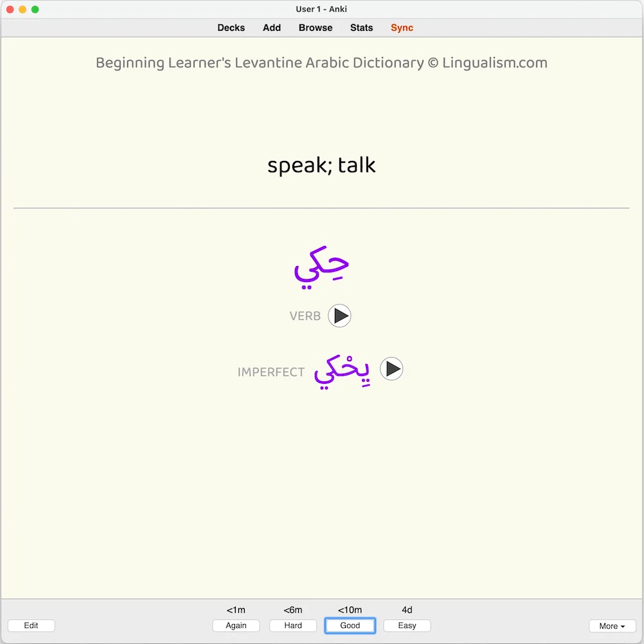Screen dimensions: 644x644
Task: View Stats from the top toolbar
Action: point(361,28)
